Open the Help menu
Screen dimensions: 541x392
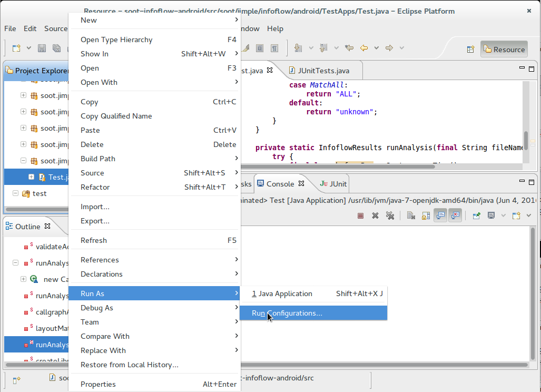275,28
